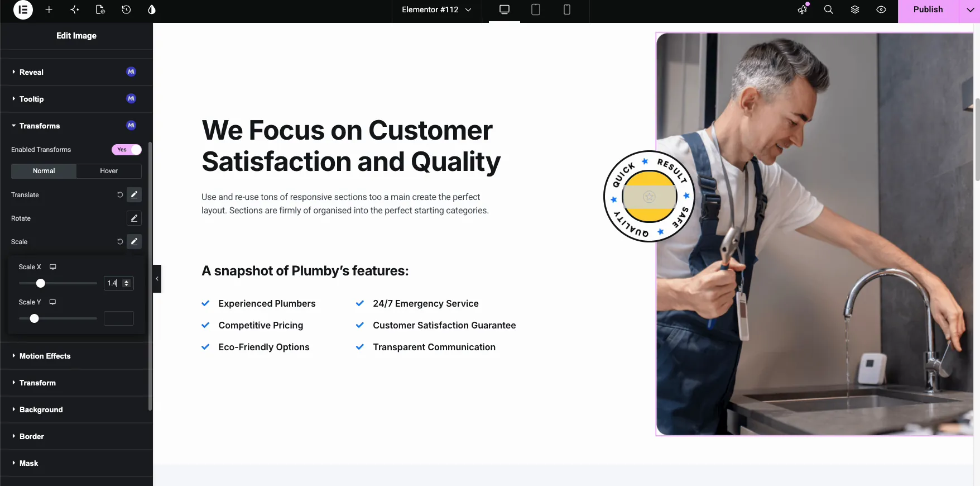Adjust the Scale Y slider handle

pos(35,318)
